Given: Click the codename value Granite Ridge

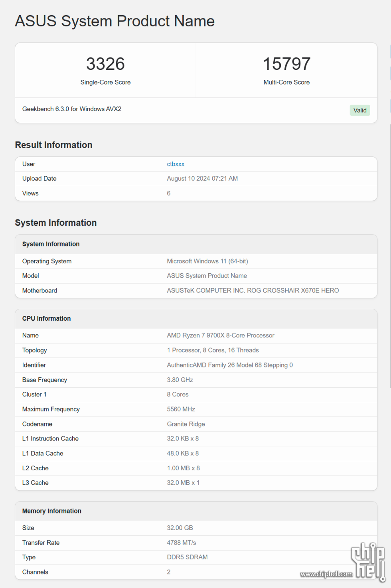Looking at the screenshot, I should [186, 424].
